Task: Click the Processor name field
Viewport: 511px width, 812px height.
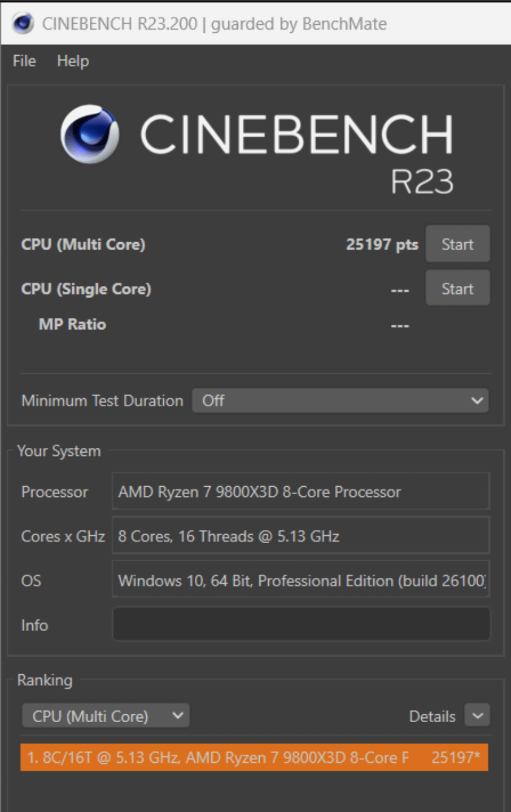Action: (301, 491)
